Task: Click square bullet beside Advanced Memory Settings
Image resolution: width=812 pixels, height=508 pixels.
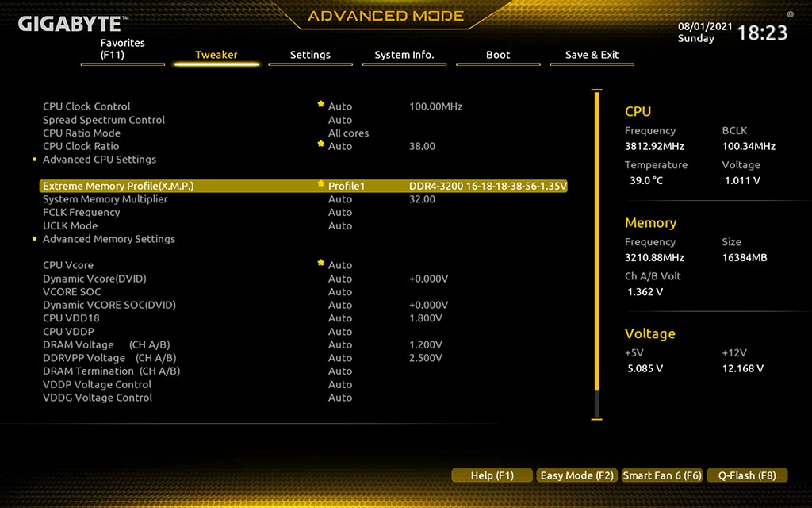Action: click(x=35, y=239)
